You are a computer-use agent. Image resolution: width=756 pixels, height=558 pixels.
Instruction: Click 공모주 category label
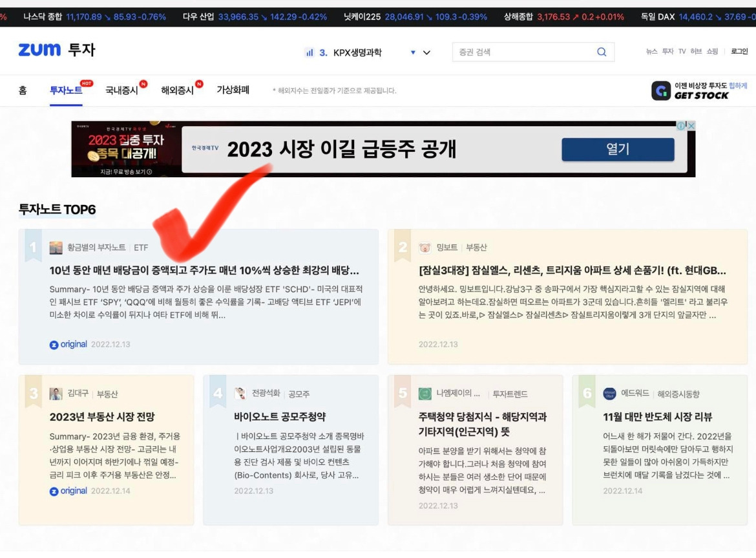tap(299, 394)
